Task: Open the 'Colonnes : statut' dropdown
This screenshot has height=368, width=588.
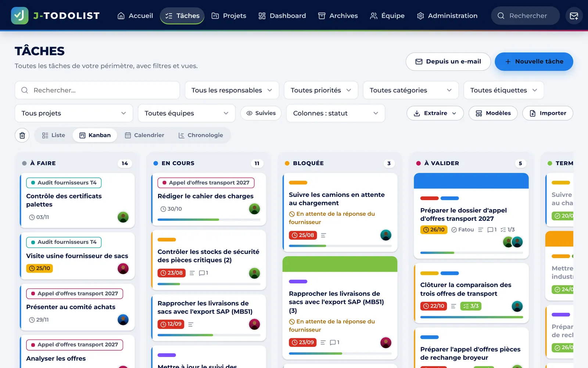Action: pos(336,113)
